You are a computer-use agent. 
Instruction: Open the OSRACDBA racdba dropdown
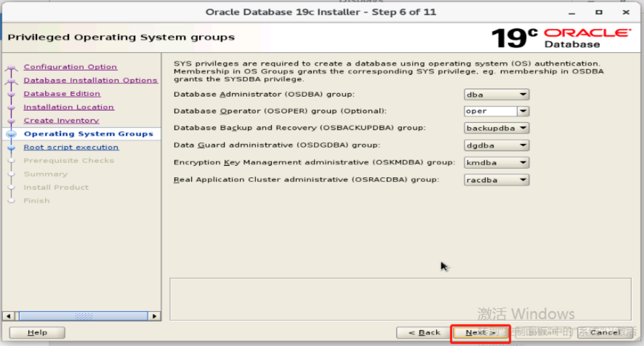click(x=497, y=180)
